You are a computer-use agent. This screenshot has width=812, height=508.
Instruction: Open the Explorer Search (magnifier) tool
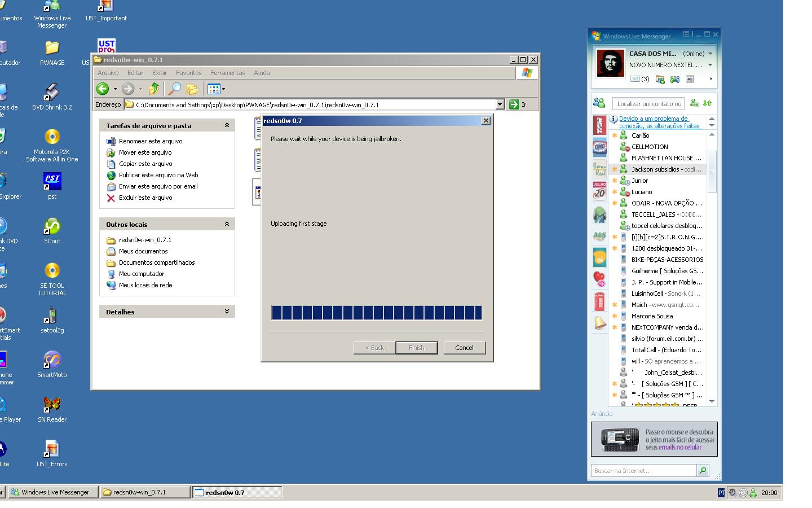175,89
